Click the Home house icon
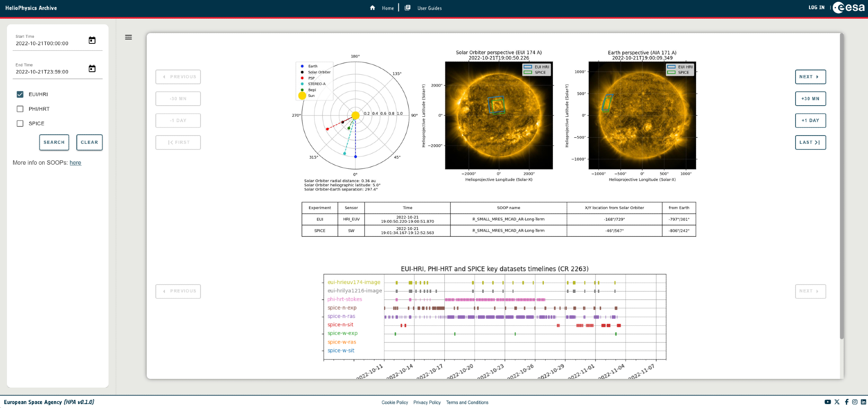Screen dimensions: 868x408 [372, 8]
